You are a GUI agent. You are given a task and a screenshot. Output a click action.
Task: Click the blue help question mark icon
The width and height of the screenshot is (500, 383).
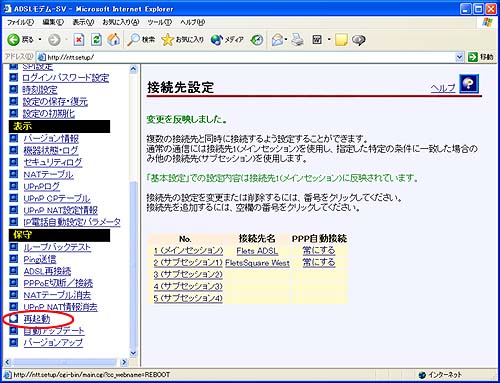pos(469,84)
